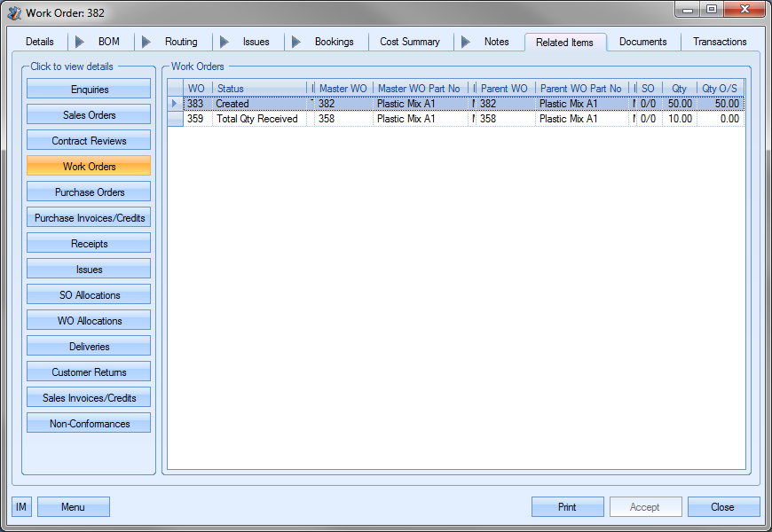Click the arrow icon before Issues tab
Screen dimensions: 772x532
coord(225,42)
